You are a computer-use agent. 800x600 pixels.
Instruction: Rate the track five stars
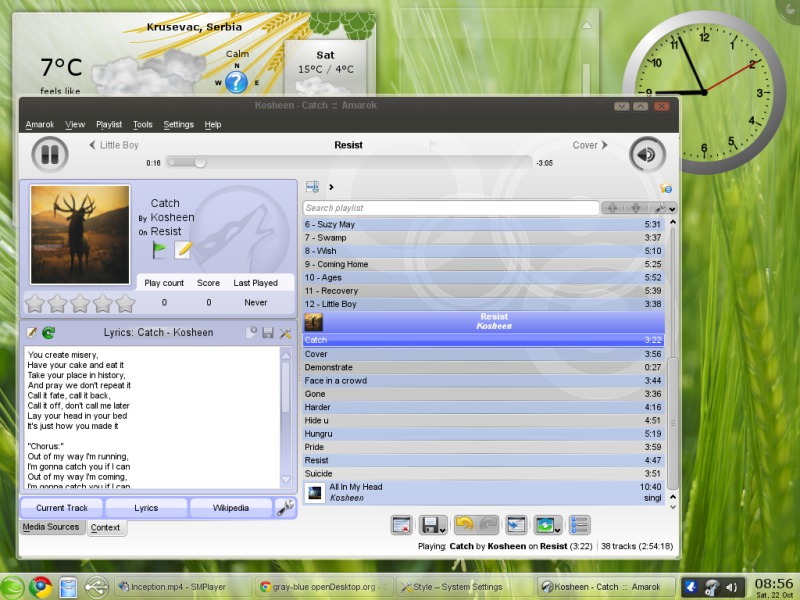click(x=126, y=303)
